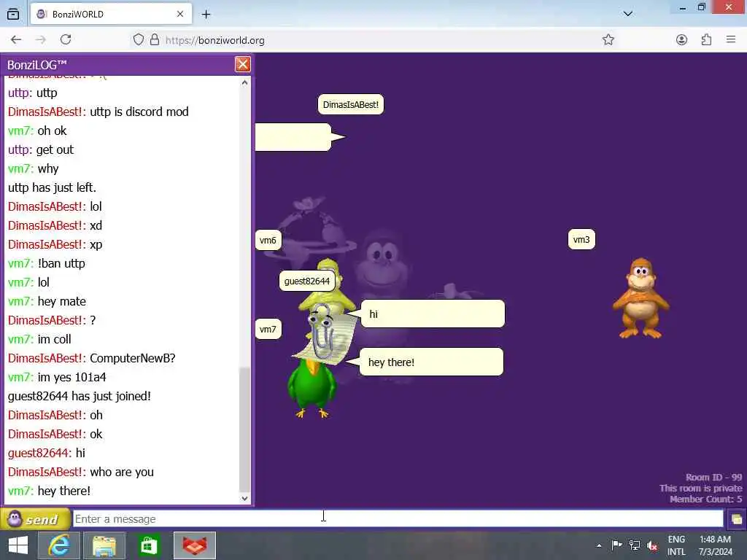Click the vm3 name tag
The width and height of the screenshot is (747, 560).
[581, 239]
